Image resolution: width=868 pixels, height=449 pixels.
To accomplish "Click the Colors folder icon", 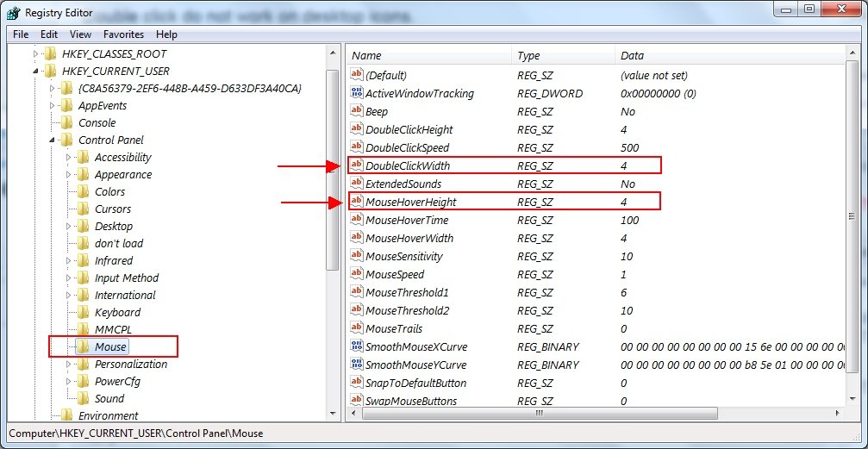I will 83,191.
